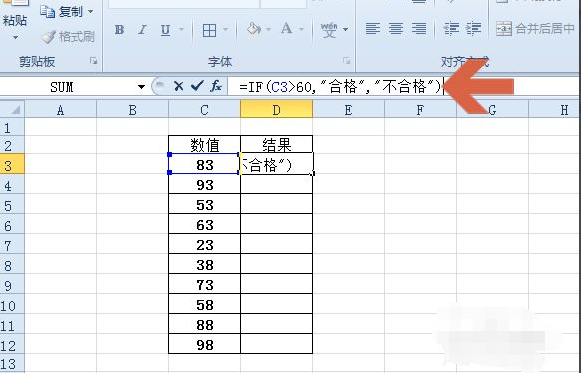581x373 pixels.
Task: Open the Font Color dropdown arrow
Action: [301, 29]
